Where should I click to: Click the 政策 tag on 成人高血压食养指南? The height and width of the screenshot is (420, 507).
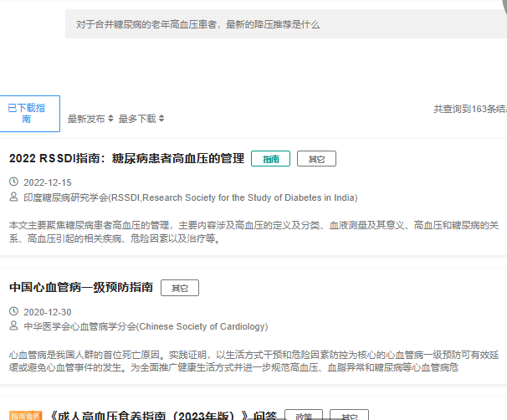[x=304, y=416]
